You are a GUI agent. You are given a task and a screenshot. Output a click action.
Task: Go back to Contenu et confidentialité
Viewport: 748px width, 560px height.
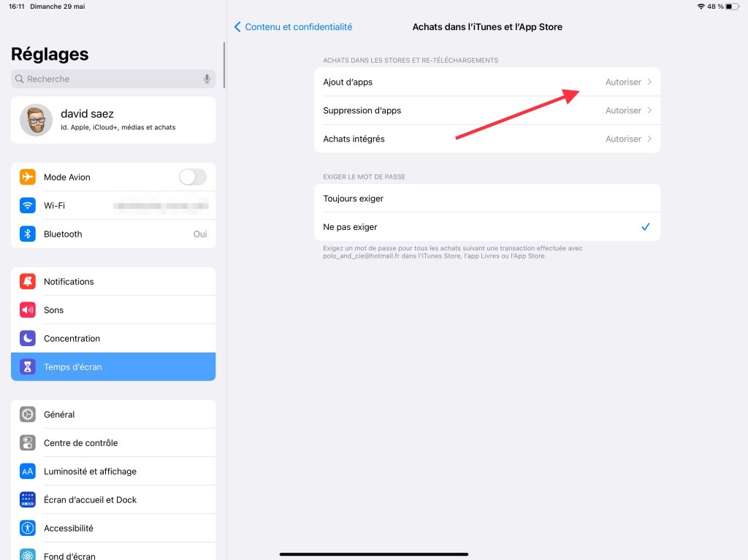(x=293, y=27)
